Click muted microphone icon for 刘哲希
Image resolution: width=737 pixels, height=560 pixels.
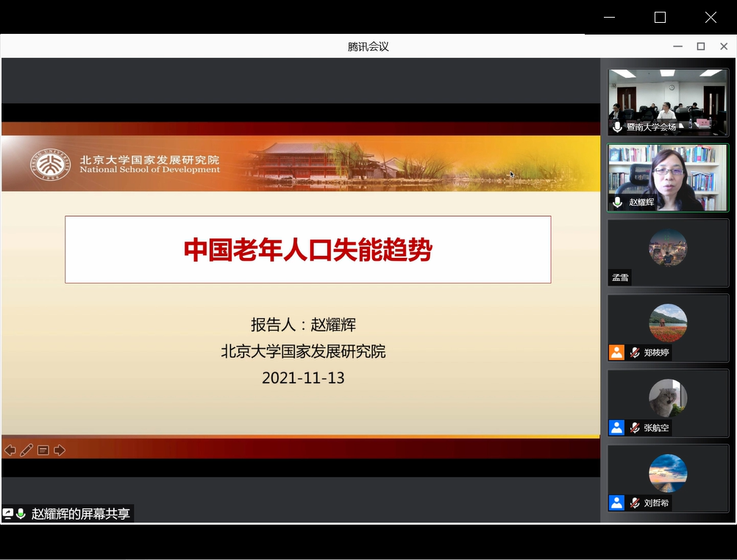634,503
